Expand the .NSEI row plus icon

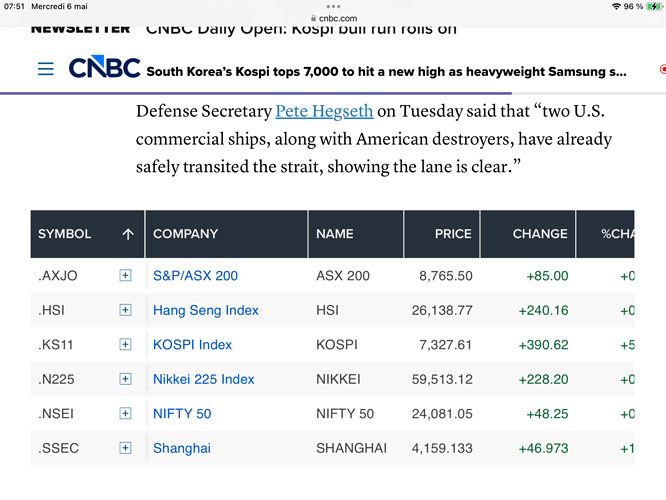[125, 413]
